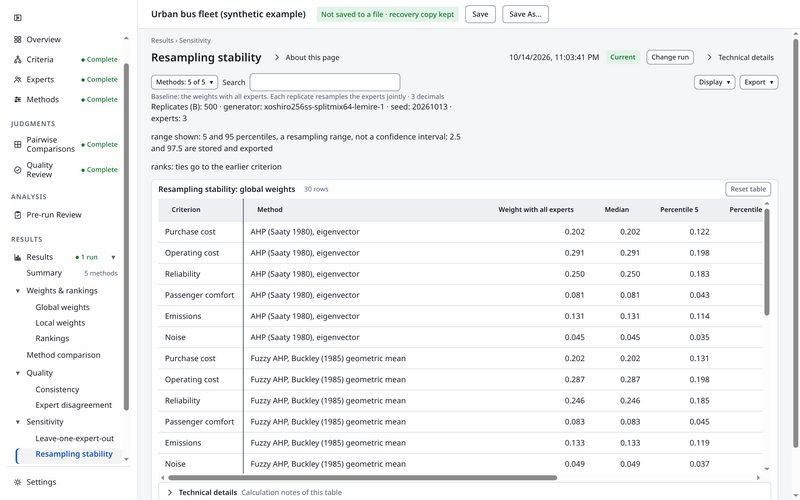This screenshot has height=500, width=800.
Task: Click the Weight with all experts header
Action: tap(536, 210)
